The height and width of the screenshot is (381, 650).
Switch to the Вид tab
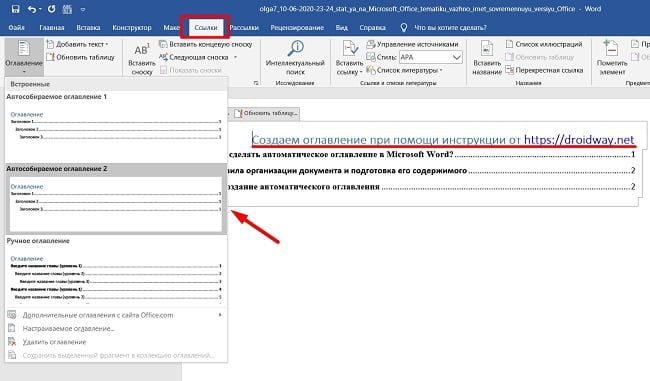[x=342, y=28]
